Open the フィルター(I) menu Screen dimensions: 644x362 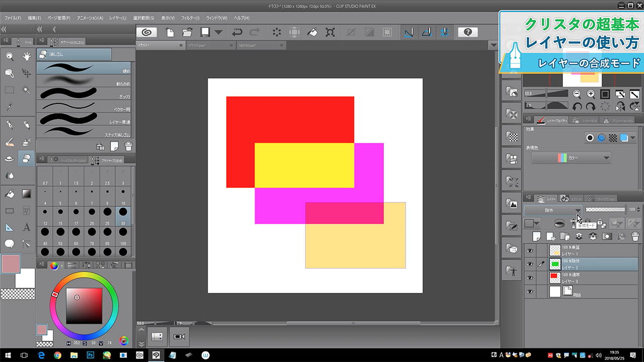click(190, 18)
